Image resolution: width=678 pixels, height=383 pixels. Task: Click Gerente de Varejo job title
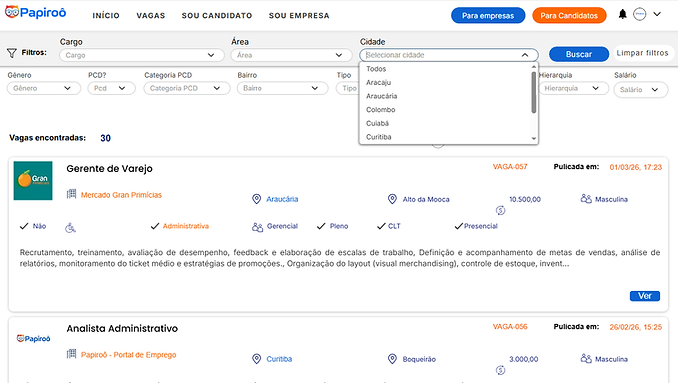(109, 169)
